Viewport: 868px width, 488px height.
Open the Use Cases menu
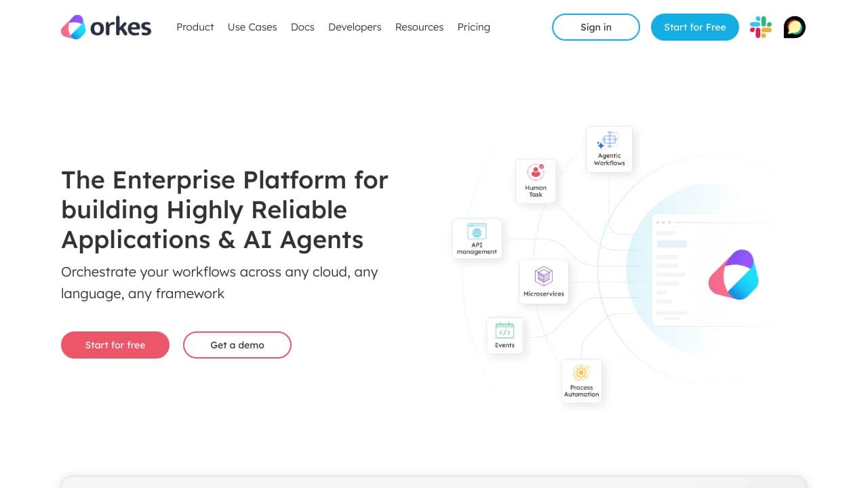coord(252,27)
